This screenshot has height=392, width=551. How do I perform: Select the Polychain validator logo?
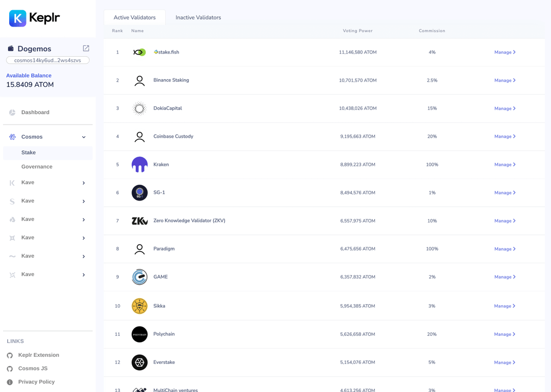[x=139, y=334]
